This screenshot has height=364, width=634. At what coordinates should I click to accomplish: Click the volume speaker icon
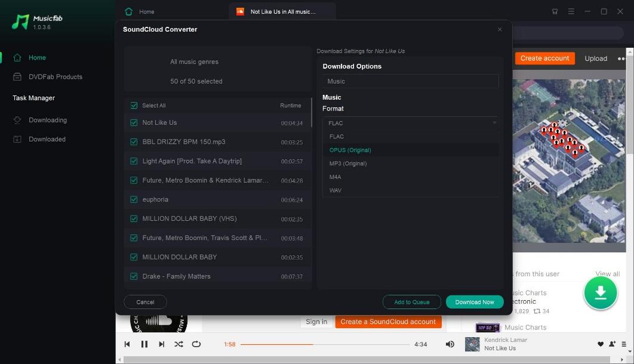click(x=450, y=344)
